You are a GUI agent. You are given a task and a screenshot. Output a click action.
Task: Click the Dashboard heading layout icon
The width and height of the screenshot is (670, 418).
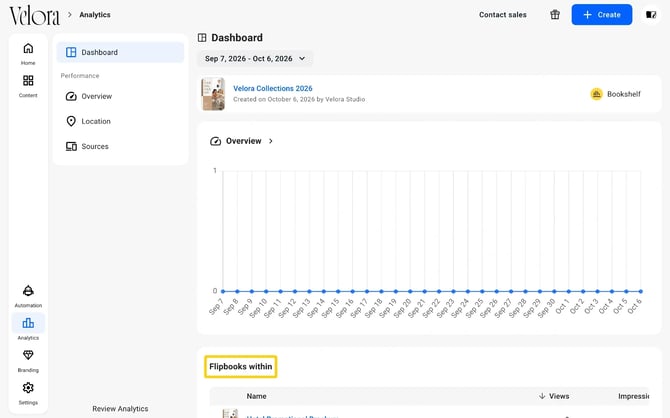(x=202, y=38)
